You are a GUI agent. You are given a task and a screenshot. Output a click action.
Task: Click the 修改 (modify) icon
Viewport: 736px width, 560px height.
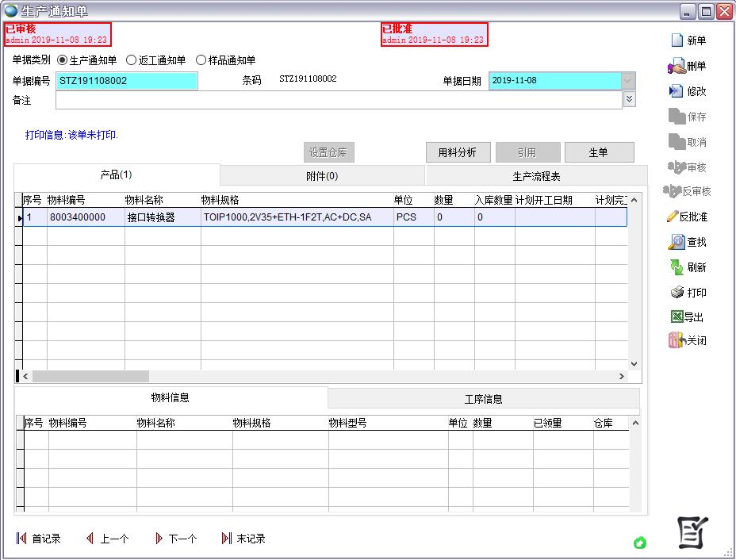click(677, 91)
